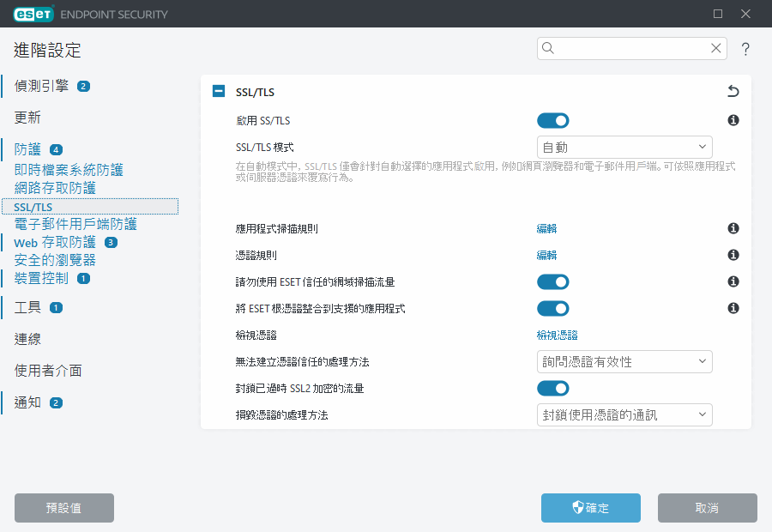Disable the 啟用 SS/TLS toggle
772x532 pixels.
552,120
